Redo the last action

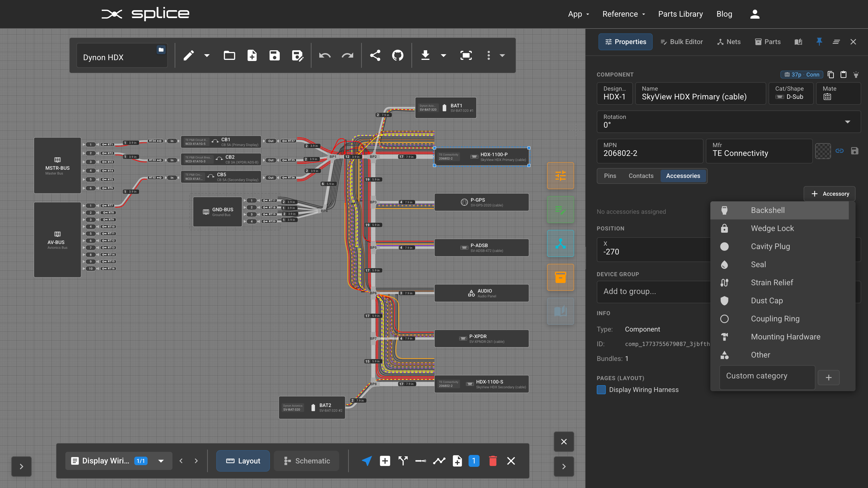click(348, 56)
